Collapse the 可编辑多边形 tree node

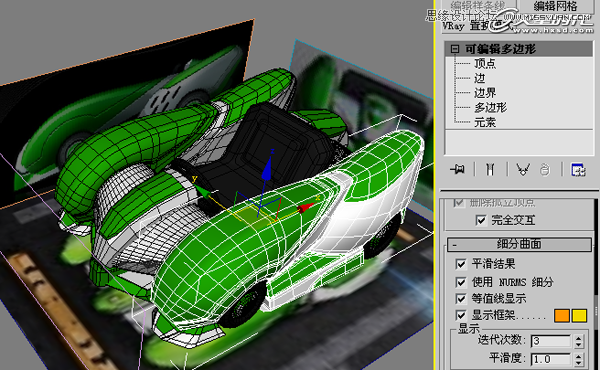coord(455,49)
